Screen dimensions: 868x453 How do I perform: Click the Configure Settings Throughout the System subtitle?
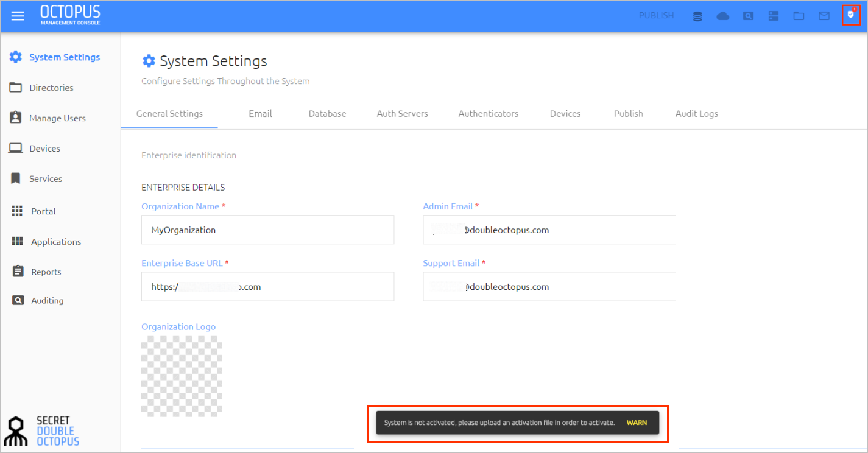click(225, 81)
